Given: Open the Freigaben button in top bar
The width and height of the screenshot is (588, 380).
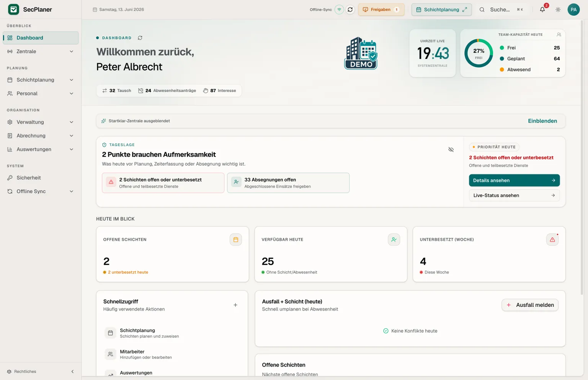Looking at the screenshot, I should pyautogui.click(x=381, y=10).
